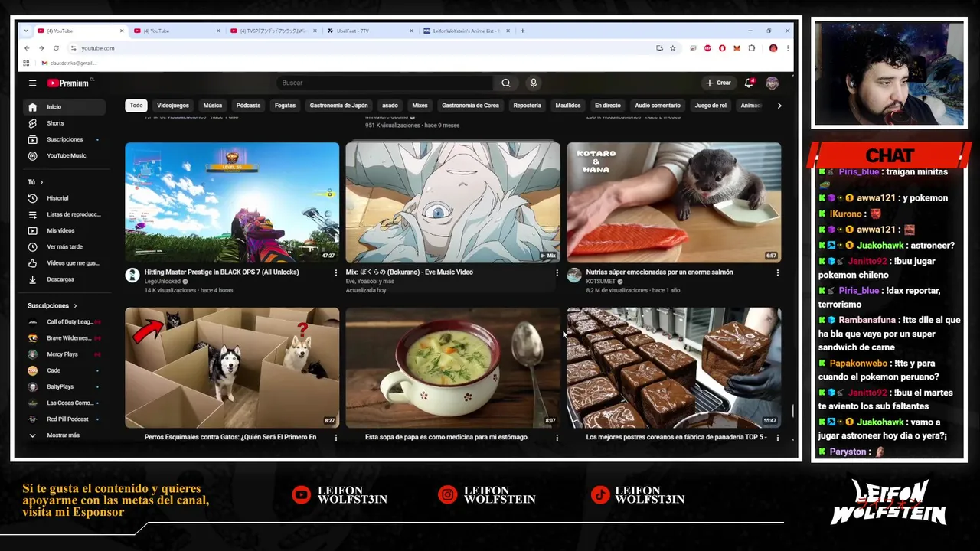The width and height of the screenshot is (980, 551).
Task: Open Red Pill Podcast subscription
Action: [x=64, y=419]
